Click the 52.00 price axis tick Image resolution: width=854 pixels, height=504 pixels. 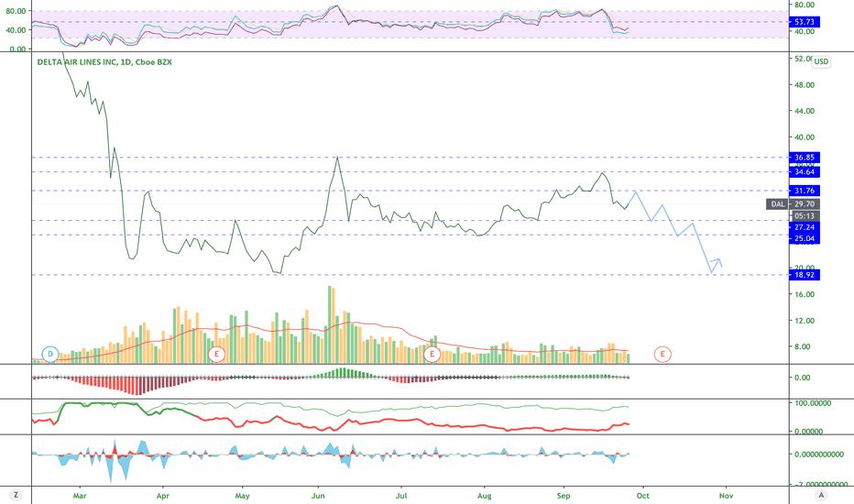point(803,59)
